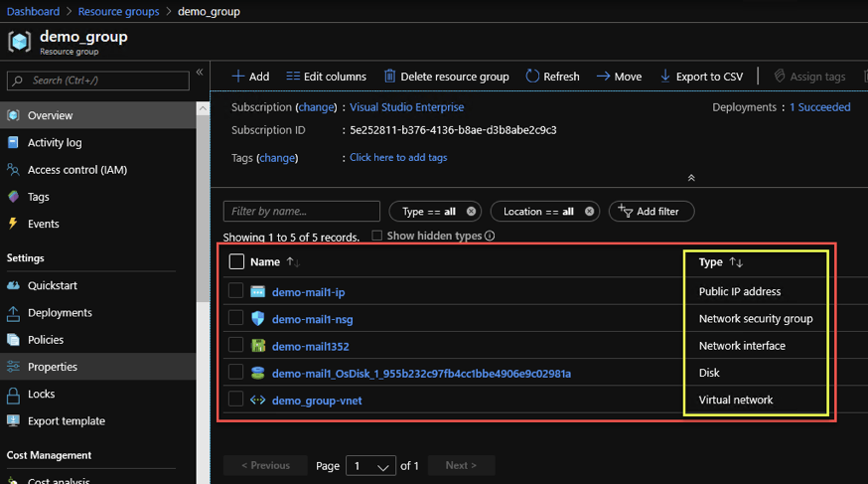
Task: Check the demo_group-vnet row checkbox
Action: pos(235,399)
